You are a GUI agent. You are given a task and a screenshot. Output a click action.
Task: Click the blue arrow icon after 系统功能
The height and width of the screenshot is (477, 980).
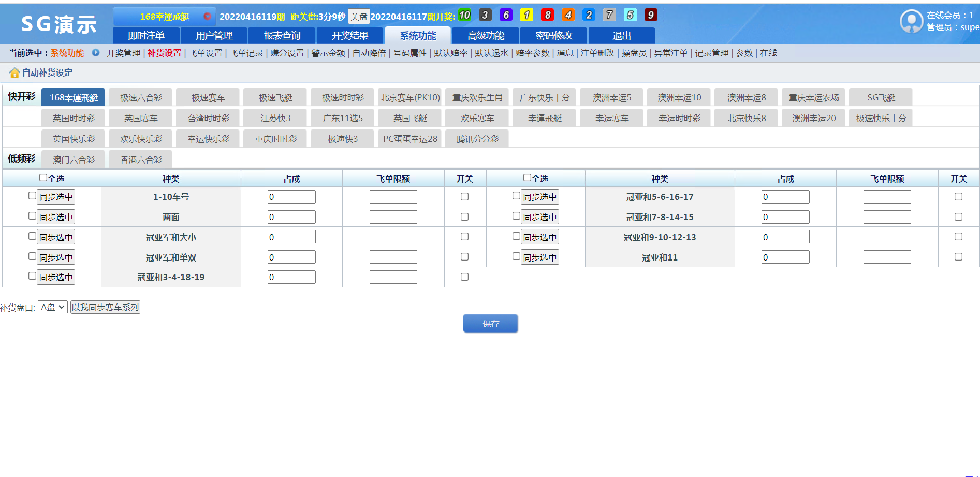[x=96, y=53]
